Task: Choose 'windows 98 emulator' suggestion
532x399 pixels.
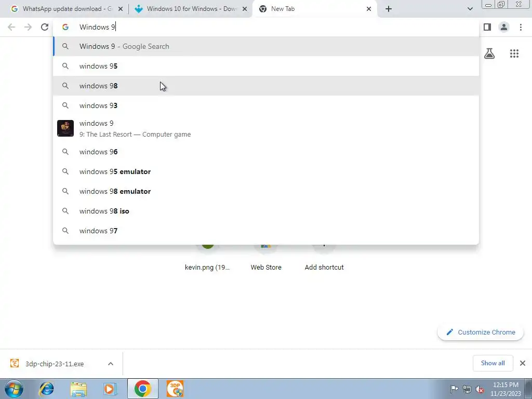Action: coord(266,191)
